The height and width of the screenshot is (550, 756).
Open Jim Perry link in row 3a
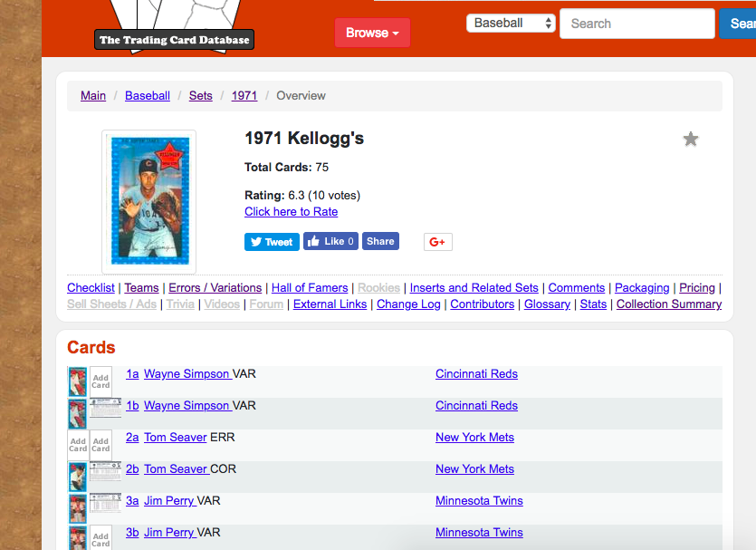click(x=170, y=501)
